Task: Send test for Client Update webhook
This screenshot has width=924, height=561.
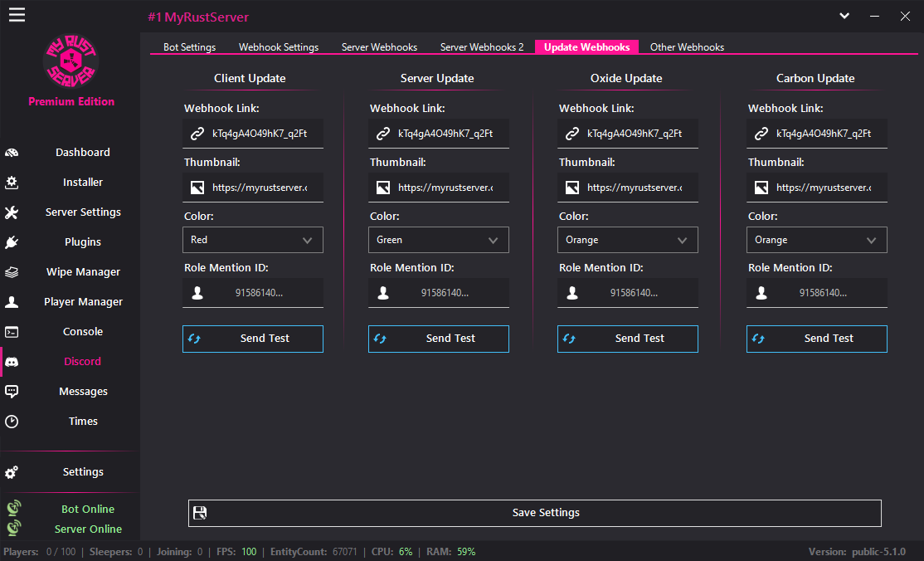Action: tap(253, 339)
